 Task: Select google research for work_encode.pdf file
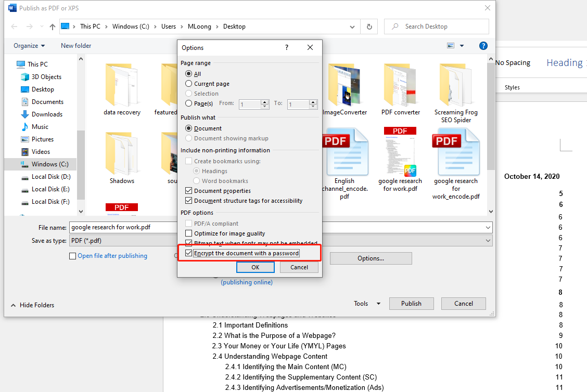click(x=456, y=163)
